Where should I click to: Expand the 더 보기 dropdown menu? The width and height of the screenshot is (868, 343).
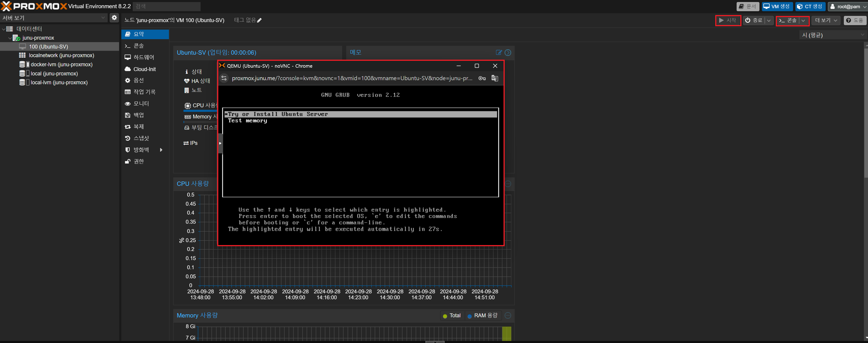[825, 20]
